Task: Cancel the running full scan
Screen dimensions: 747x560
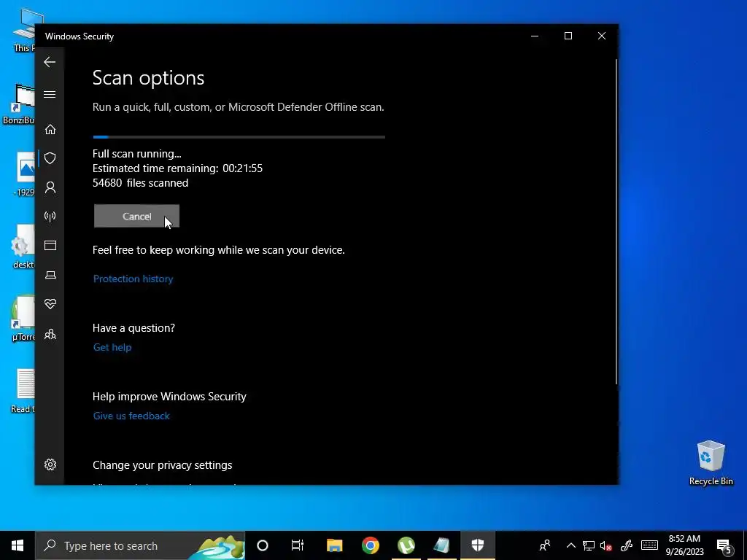Action: pos(136,216)
